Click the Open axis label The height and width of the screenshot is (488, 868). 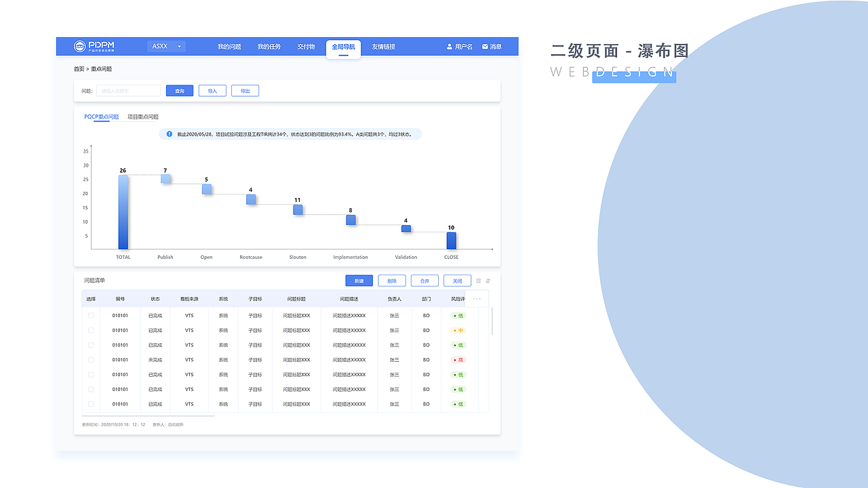pyautogui.click(x=206, y=258)
